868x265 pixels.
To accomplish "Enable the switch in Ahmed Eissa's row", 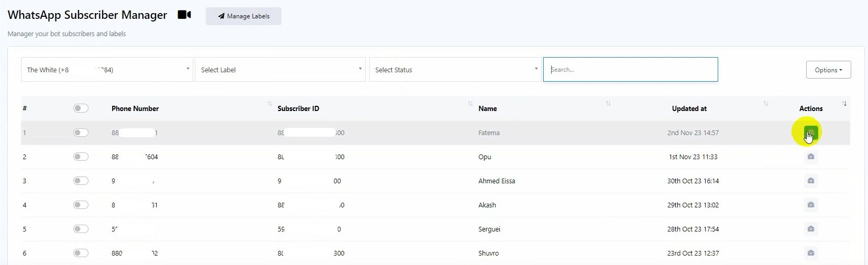I will point(81,181).
